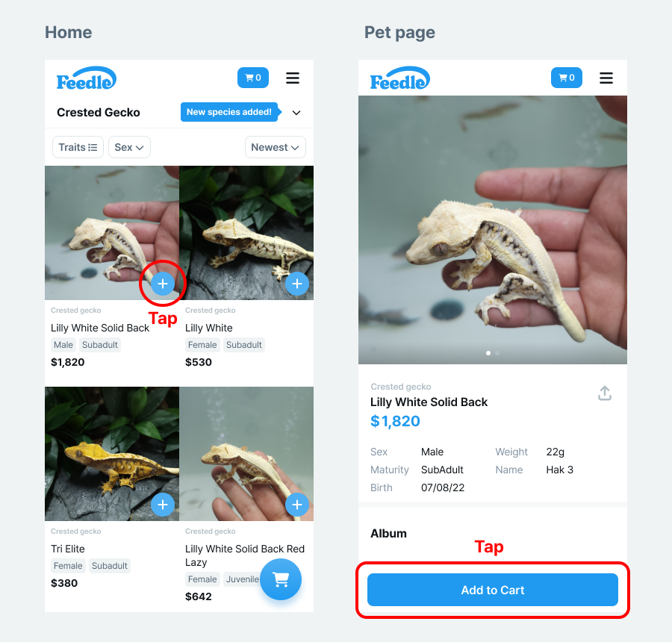Open Lilly White female listing title
Viewport: 672px width, 642px height.
(x=209, y=328)
